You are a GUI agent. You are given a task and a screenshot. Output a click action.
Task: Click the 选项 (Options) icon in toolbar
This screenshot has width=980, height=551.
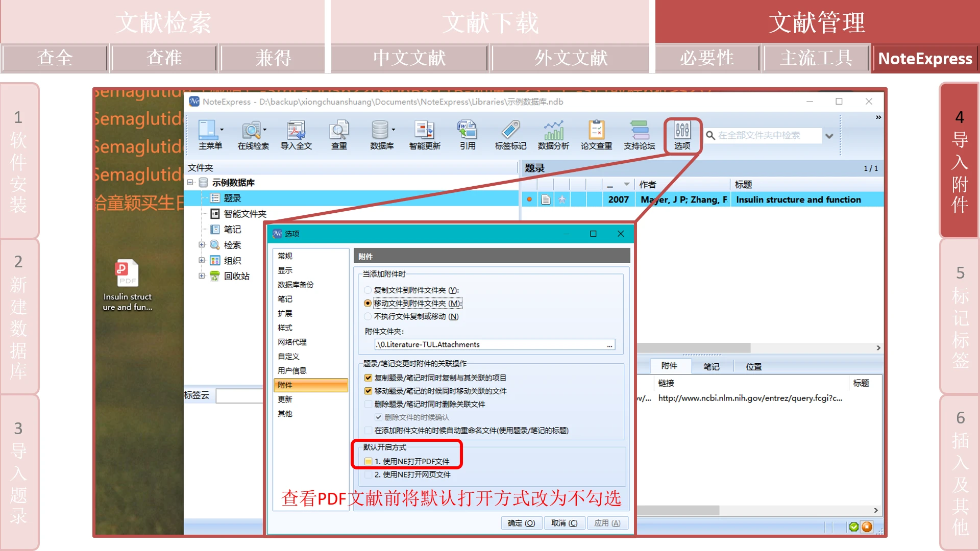tap(681, 134)
